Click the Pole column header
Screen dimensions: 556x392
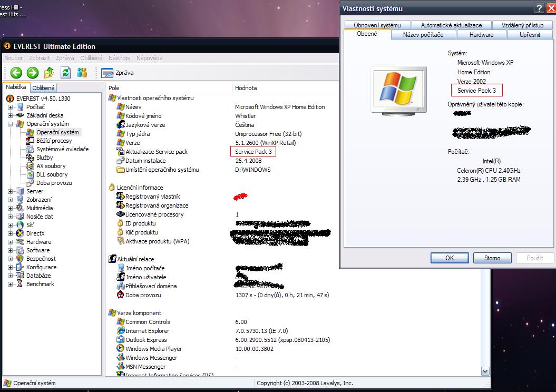[169, 88]
